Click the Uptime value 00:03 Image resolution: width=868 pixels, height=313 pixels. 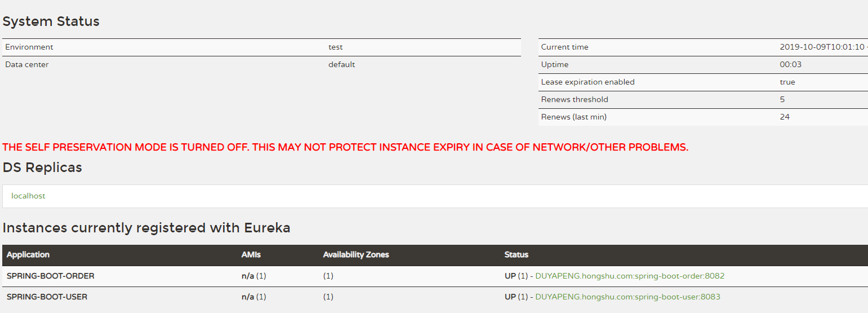(x=791, y=65)
